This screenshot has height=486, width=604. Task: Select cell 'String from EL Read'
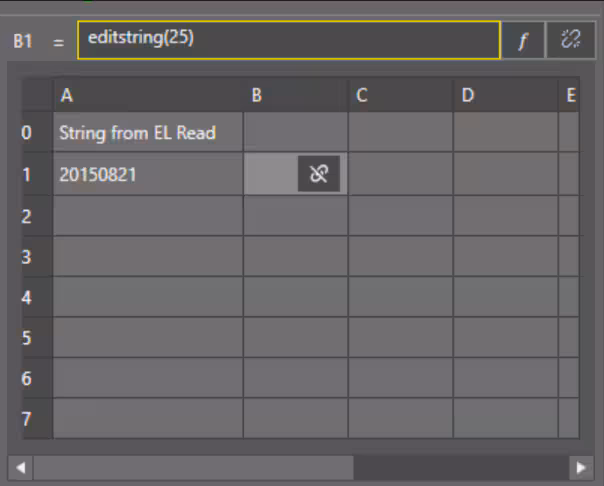pyautogui.click(x=148, y=132)
